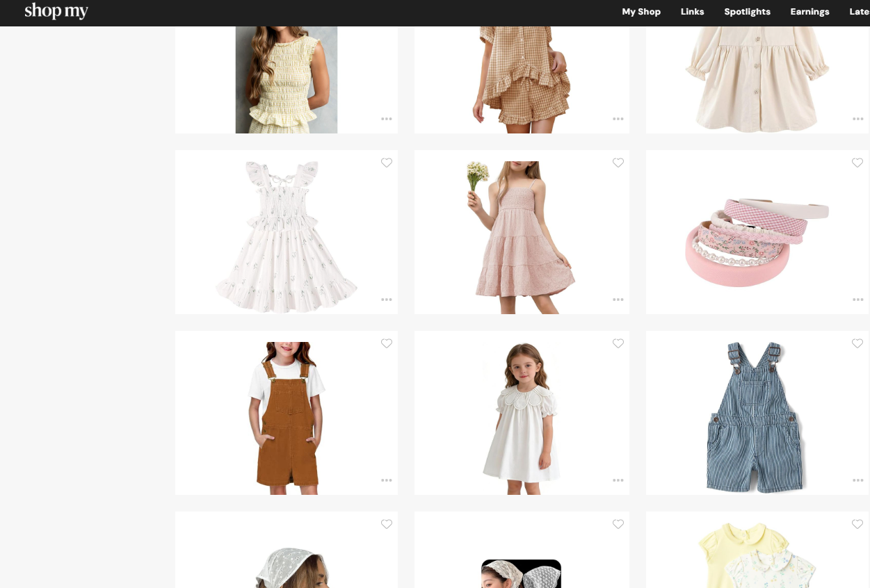
Task: View the cream long-sleeve button dress image
Action: [758, 80]
